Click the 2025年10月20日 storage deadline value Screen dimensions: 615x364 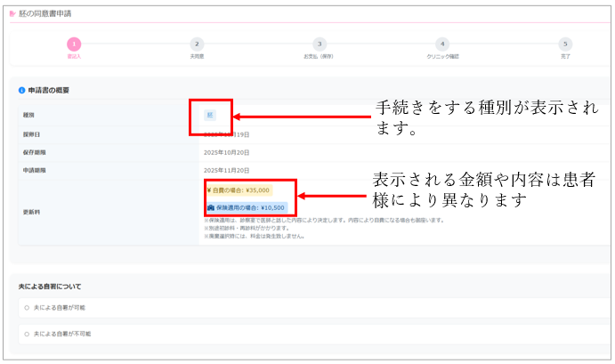[226, 152]
